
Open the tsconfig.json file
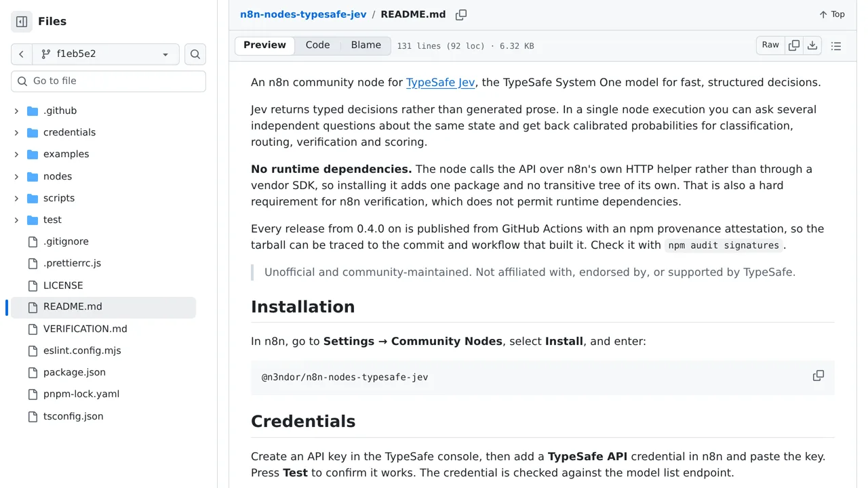(73, 416)
